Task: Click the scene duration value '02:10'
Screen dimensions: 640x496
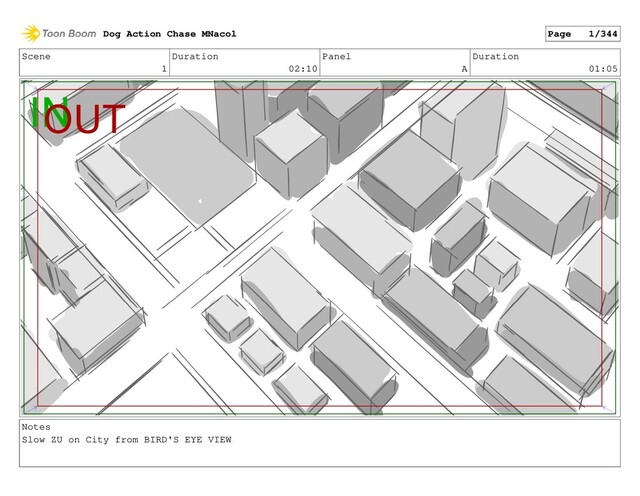Action: (x=303, y=69)
